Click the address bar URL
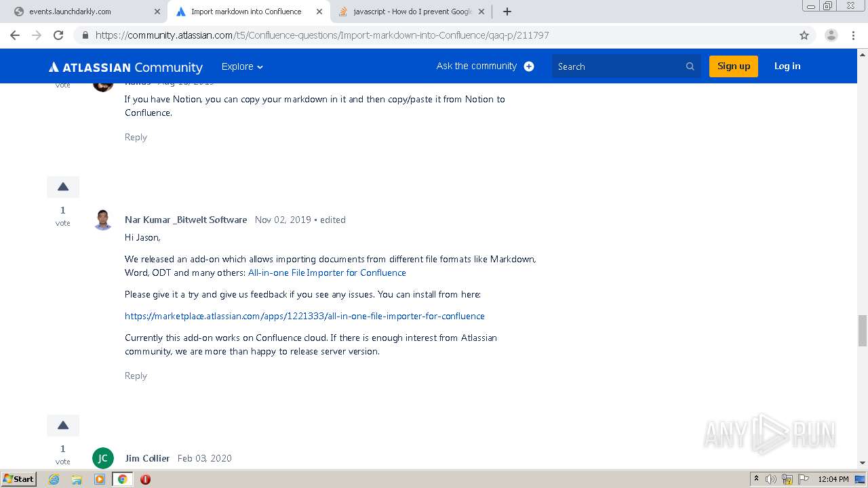Screen dimensions: 868x488 point(322,35)
